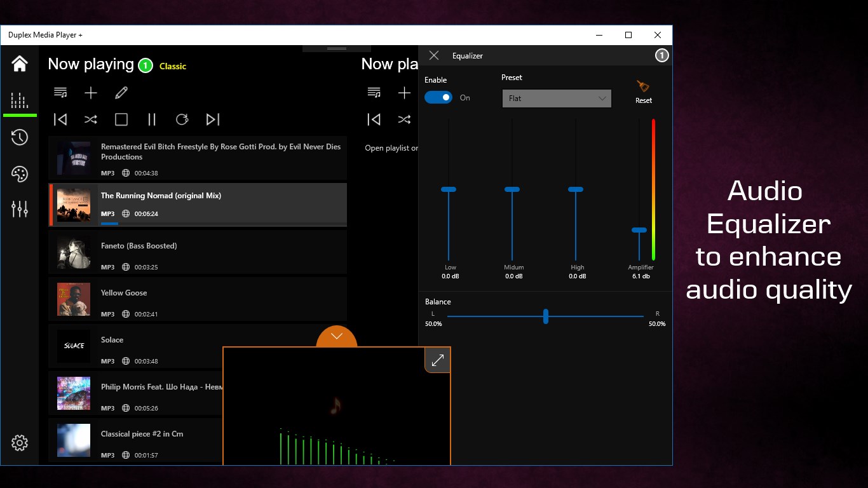Open playback history from the sidebar
The height and width of the screenshot is (488, 868).
click(20, 137)
